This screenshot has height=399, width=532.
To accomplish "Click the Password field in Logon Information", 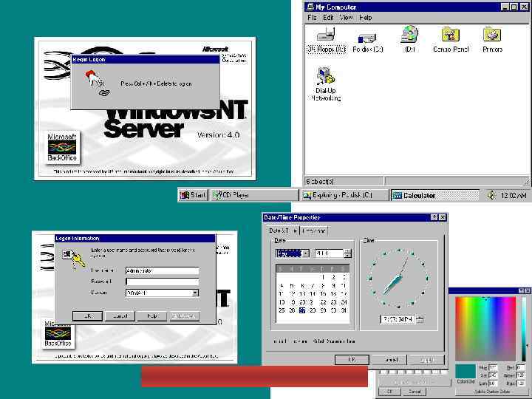I will 162,282.
